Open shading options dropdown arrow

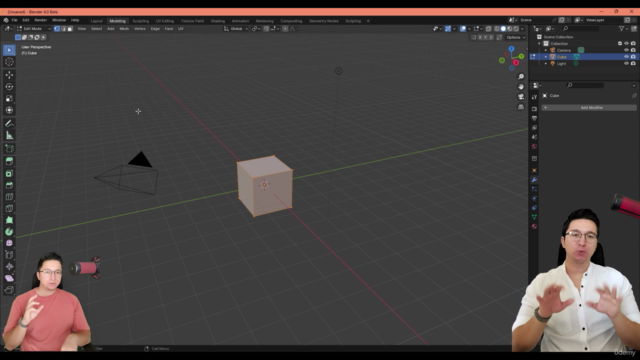click(x=522, y=29)
